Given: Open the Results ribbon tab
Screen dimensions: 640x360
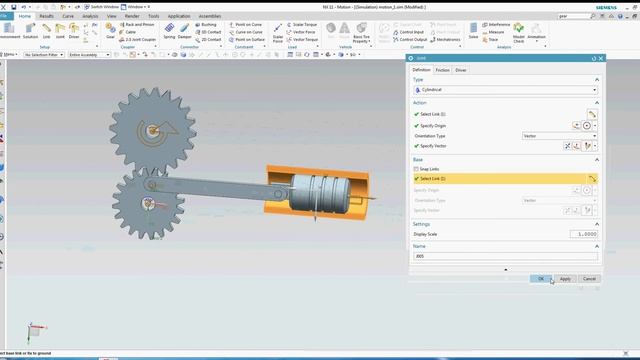Looking at the screenshot, I should point(46,16).
